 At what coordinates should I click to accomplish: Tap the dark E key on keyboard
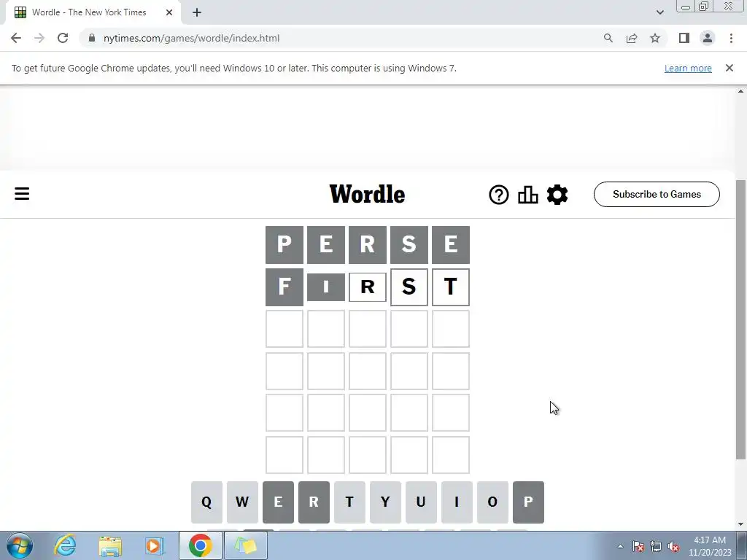point(278,502)
